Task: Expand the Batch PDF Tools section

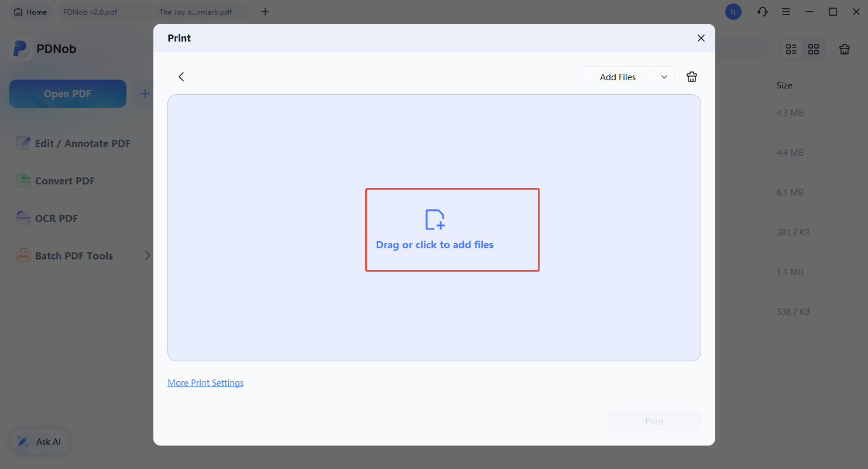Action: click(147, 255)
